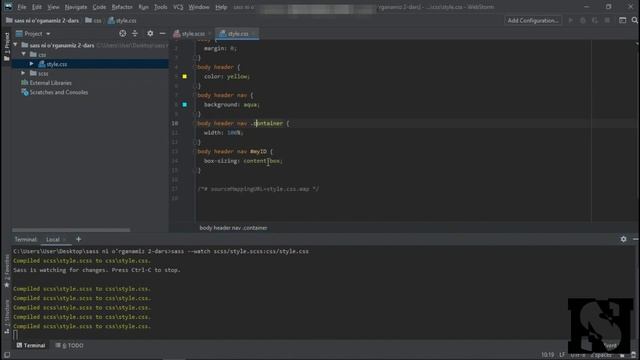Fold the .container rule block at line 10

[x=195, y=123]
